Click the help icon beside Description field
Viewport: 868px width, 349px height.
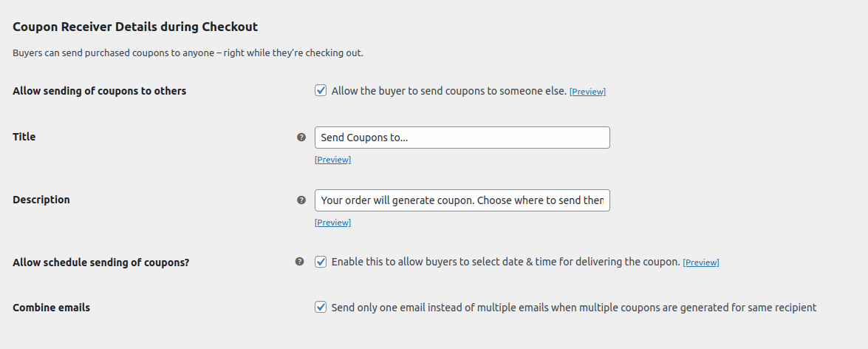(x=301, y=200)
